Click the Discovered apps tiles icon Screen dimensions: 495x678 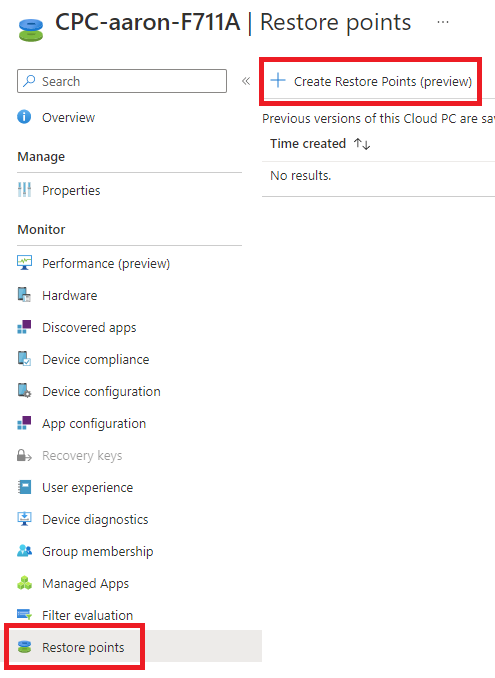24,327
